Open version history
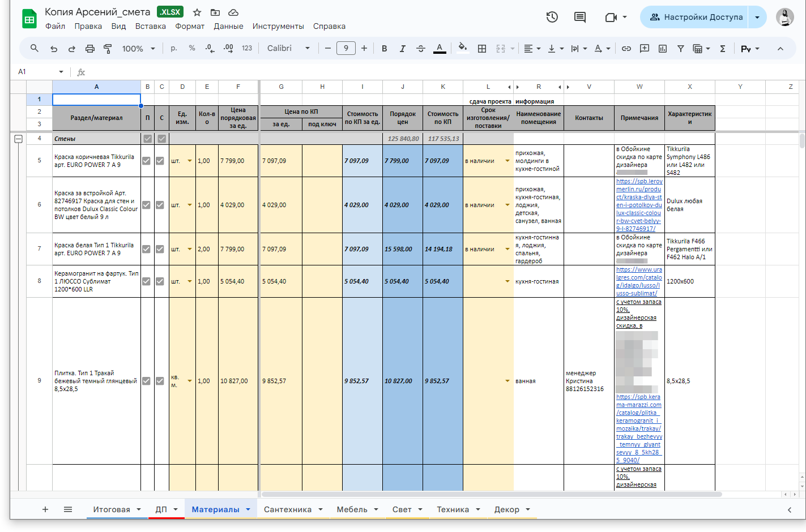Screen dimensions: 806x532 click(552, 17)
